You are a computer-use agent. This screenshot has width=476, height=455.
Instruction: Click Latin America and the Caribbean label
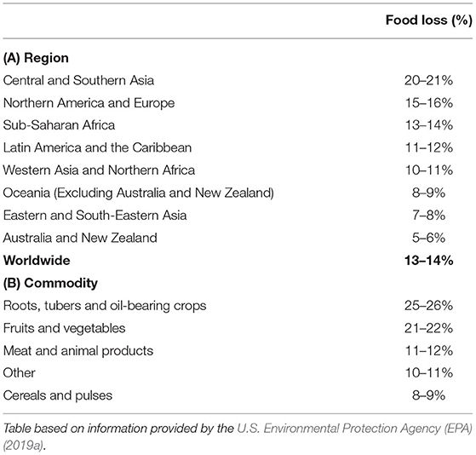(x=97, y=148)
